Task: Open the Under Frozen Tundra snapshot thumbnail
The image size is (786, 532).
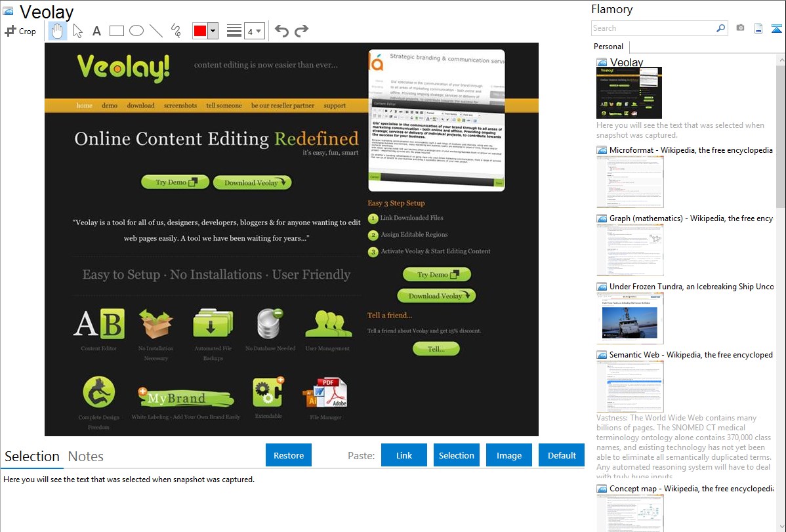Action: pos(630,318)
